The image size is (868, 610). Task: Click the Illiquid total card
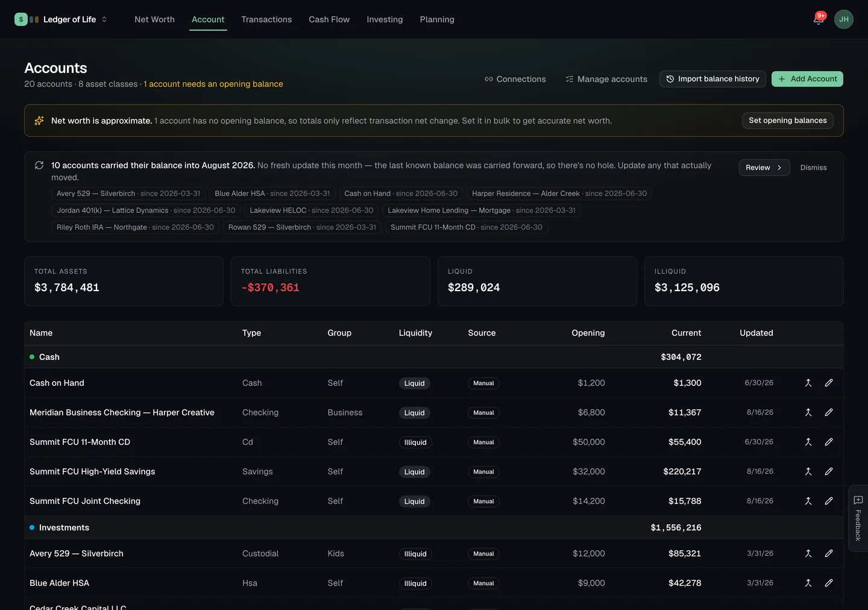pyautogui.click(x=744, y=281)
